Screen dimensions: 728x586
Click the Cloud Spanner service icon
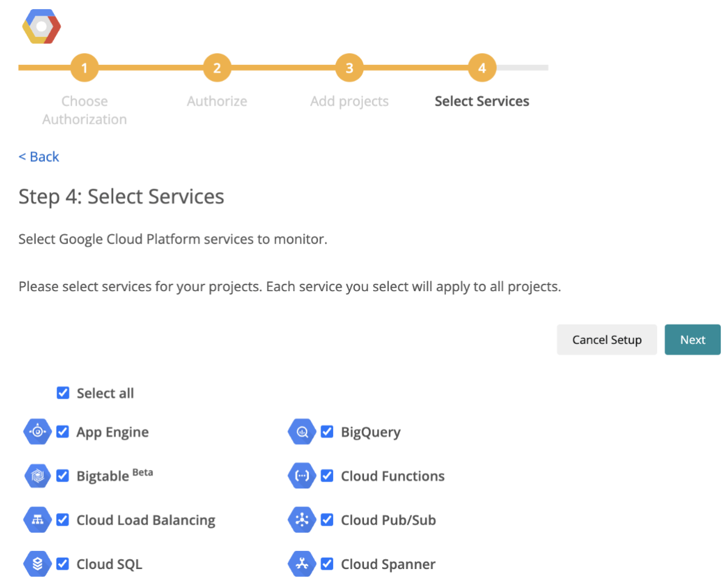pos(302,564)
